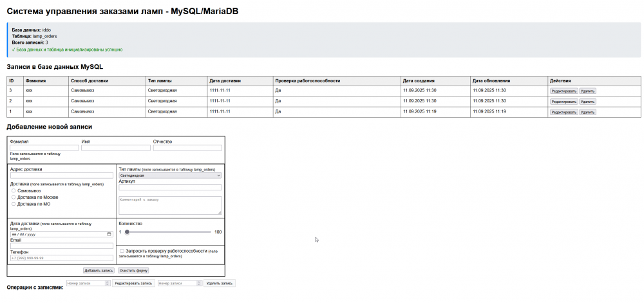Select the Самовывоз delivery radio option
The width and height of the screenshot is (644, 303).
(14, 190)
